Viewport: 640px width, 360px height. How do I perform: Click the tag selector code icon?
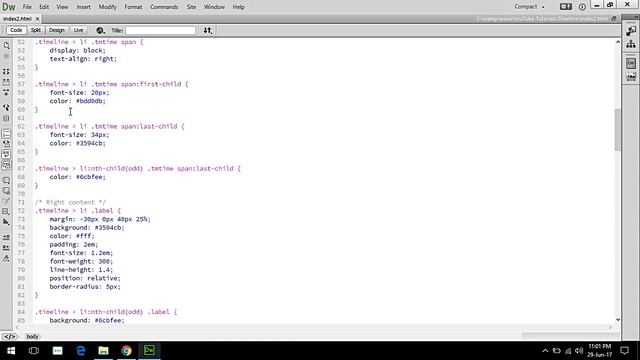click(9, 337)
